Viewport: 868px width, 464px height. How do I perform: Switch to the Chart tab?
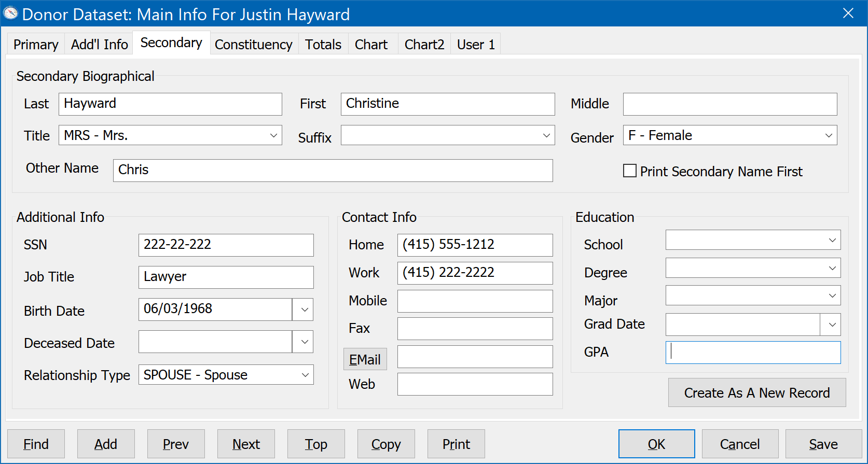click(371, 45)
